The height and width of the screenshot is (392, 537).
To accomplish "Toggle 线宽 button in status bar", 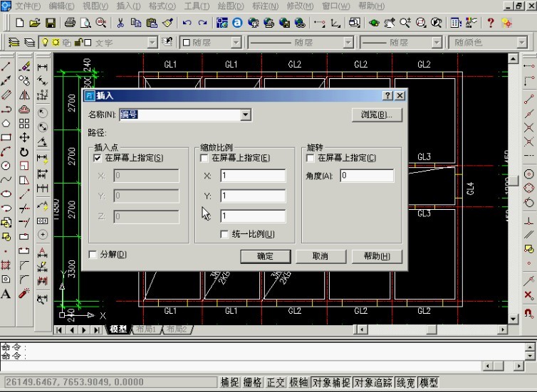I will (406, 382).
